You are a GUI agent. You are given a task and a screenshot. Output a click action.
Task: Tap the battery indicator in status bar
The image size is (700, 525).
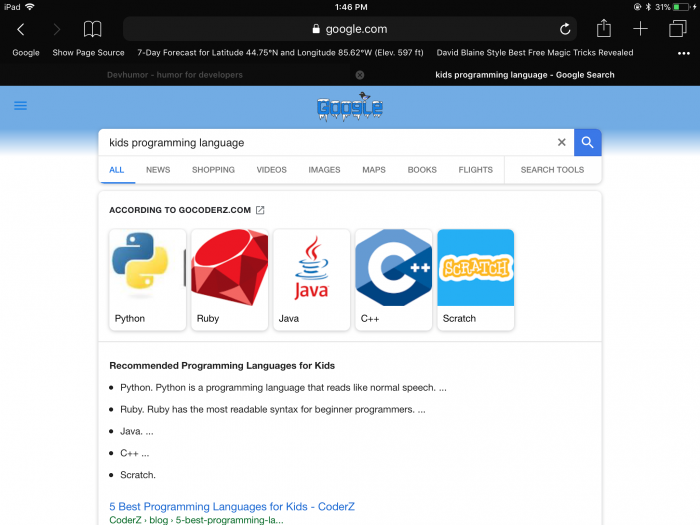pyautogui.click(x=683, y=7)
